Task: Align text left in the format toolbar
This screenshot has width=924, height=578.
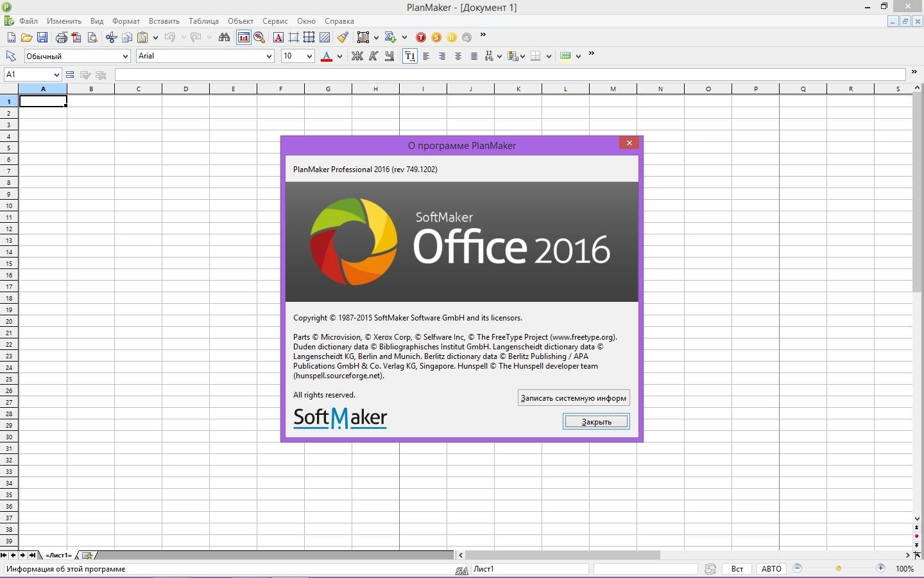Action: [426, 56]
